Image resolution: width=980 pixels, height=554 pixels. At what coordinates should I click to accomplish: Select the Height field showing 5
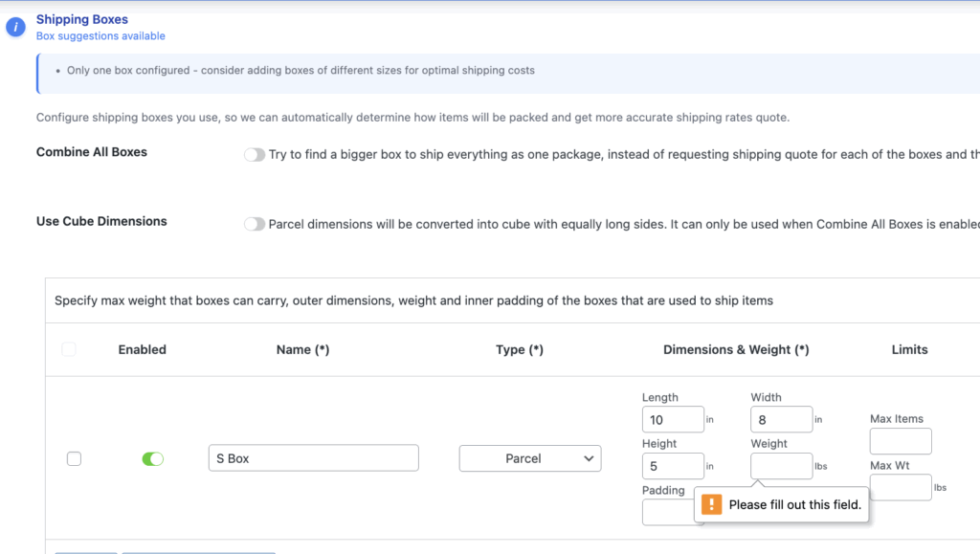coord(673,466)
